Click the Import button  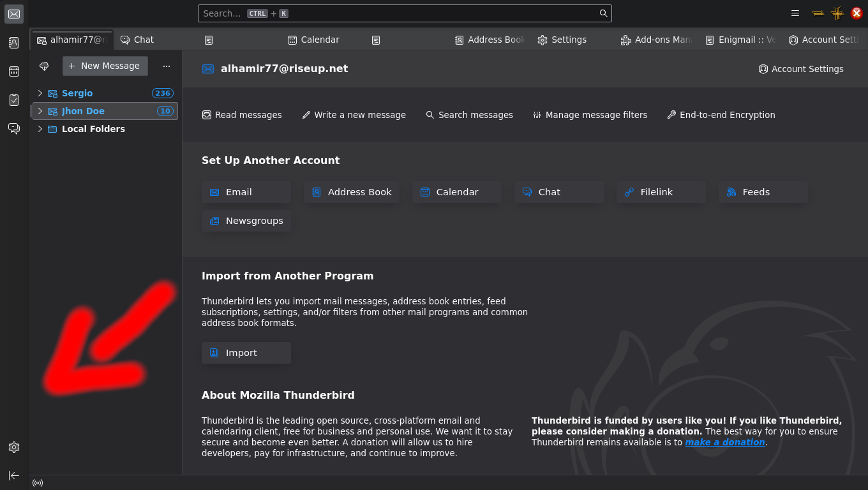[x=246, y=353]
